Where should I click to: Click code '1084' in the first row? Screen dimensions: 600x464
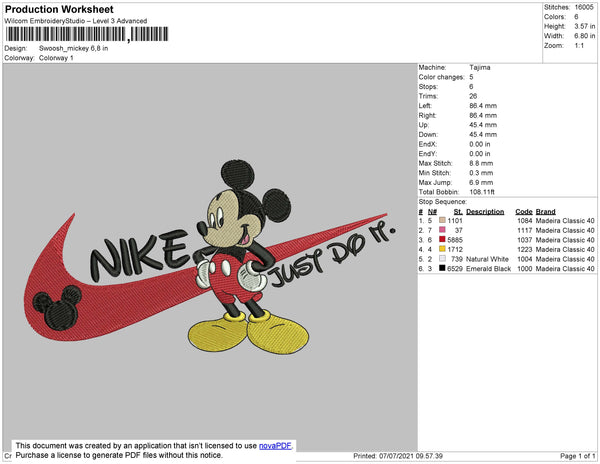[x=525, y=221]
